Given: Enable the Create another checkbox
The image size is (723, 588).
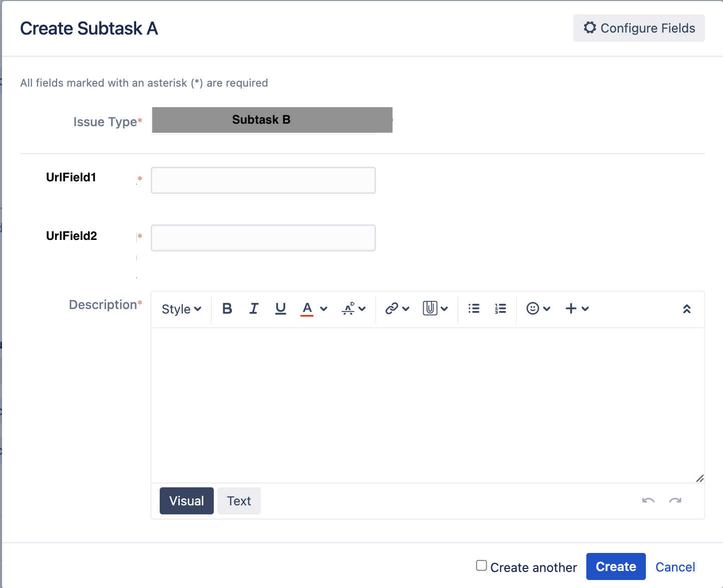Looking at the screenshot, I should pyautogui.click(x=481, y=565).
